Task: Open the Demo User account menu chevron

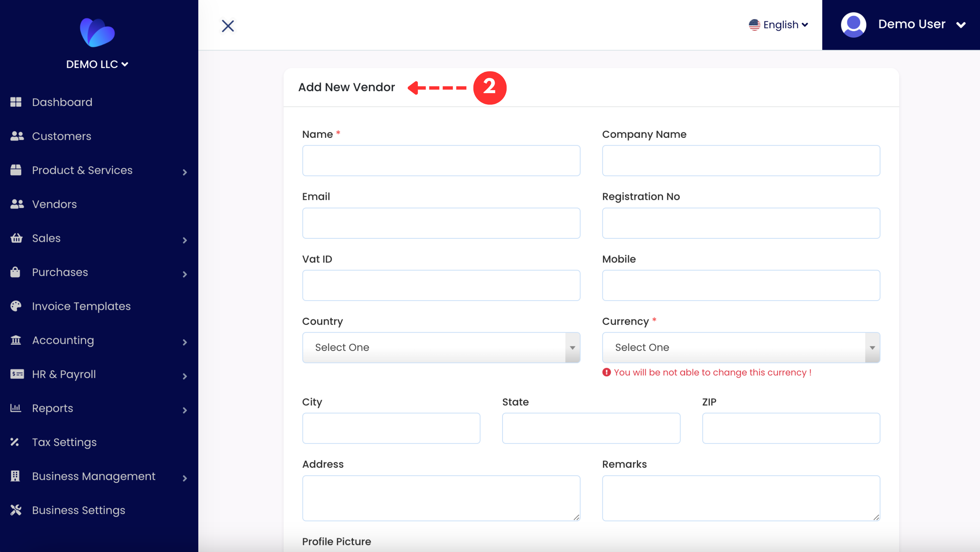Action: 961,25
